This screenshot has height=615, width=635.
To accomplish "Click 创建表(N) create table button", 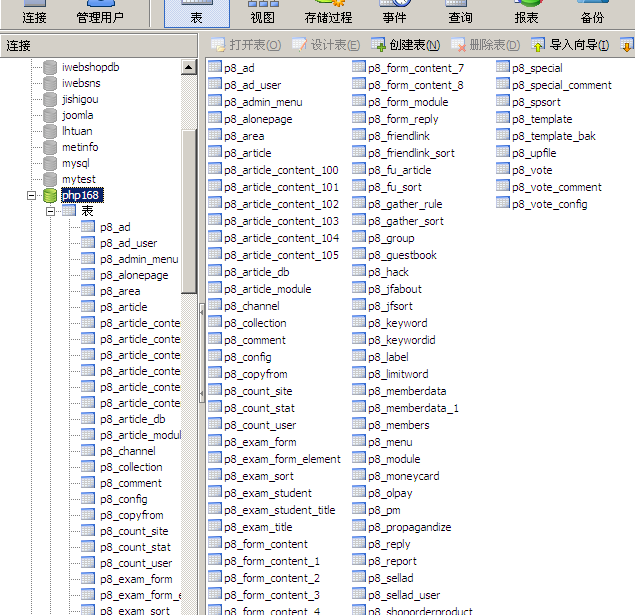I will (x=406, y=45).
